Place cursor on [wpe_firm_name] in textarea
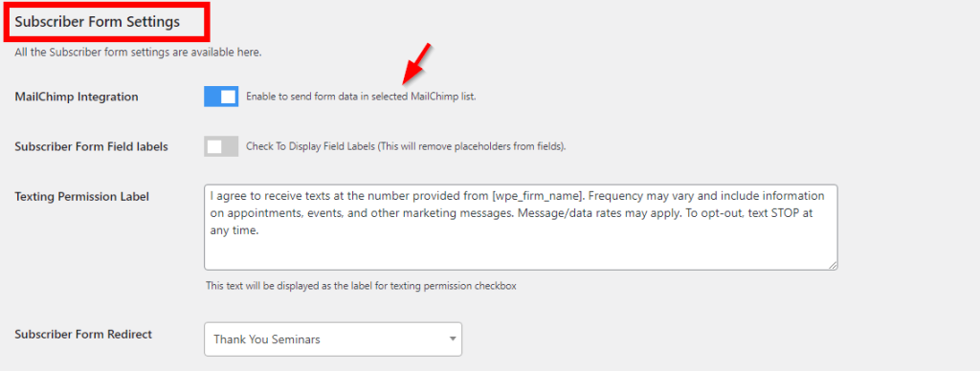Viewport: 980px width, 371px height. click(x=539, y=196)
